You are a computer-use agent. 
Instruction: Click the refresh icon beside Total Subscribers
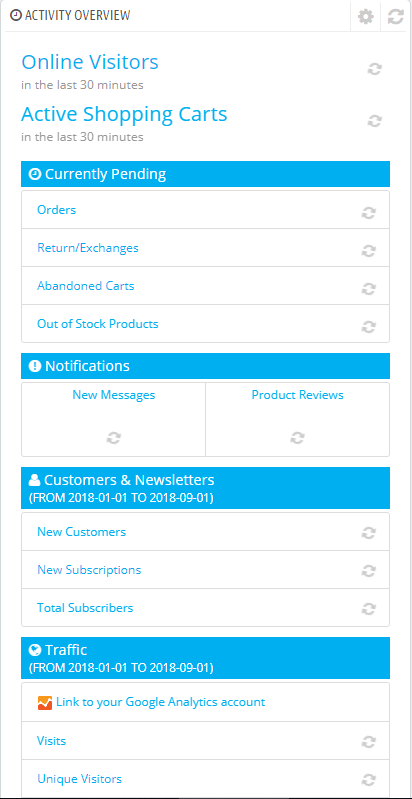[368, 608]
